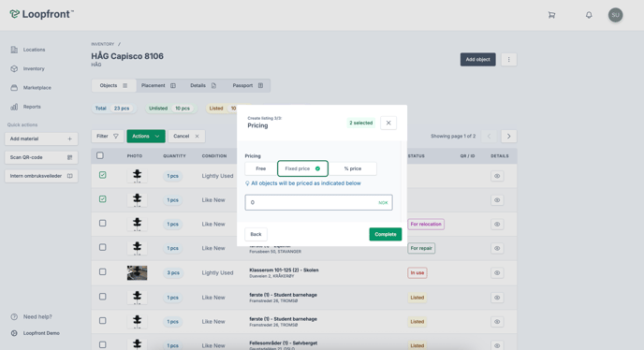Image resolution: width=644 pixels, height=350 pixels.
Task: Open the Filter options
Action: 108,137
